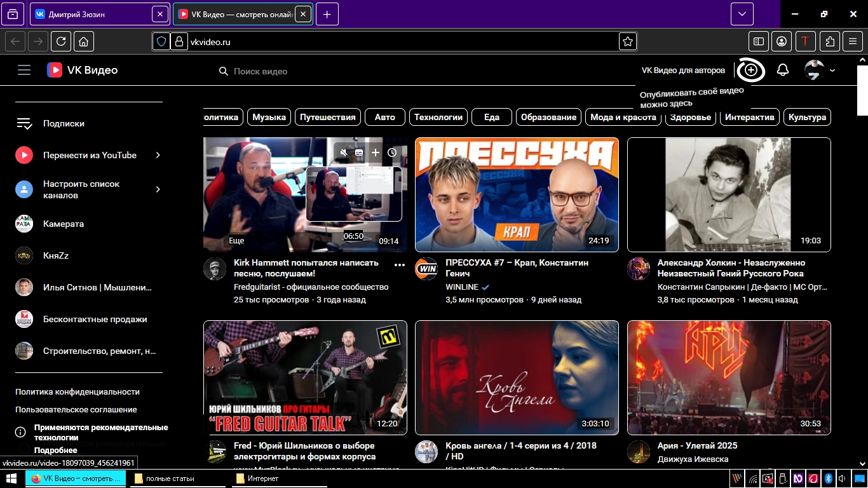Click the search magnifier icon
Screen dimensions: 868x488
(224, 71)
